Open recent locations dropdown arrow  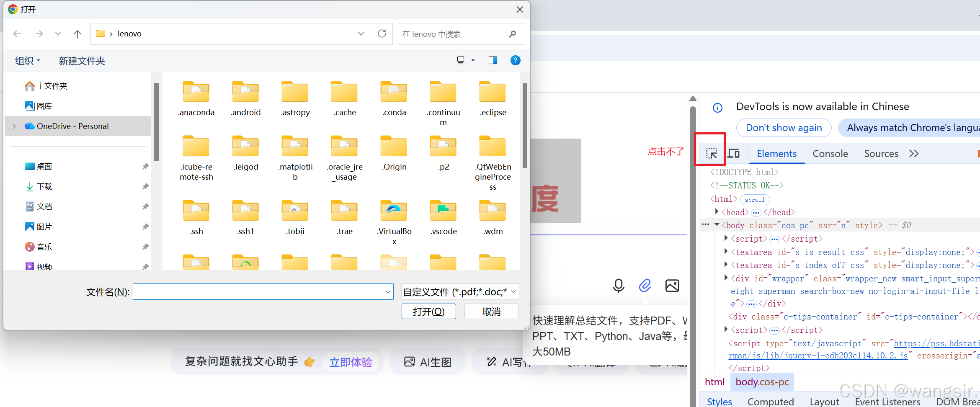coord(58,34)
